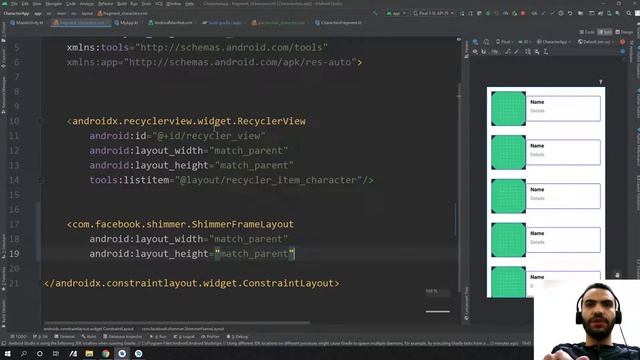Open Cortana from the taskbar
640x360 pixels.
point(40,353)
